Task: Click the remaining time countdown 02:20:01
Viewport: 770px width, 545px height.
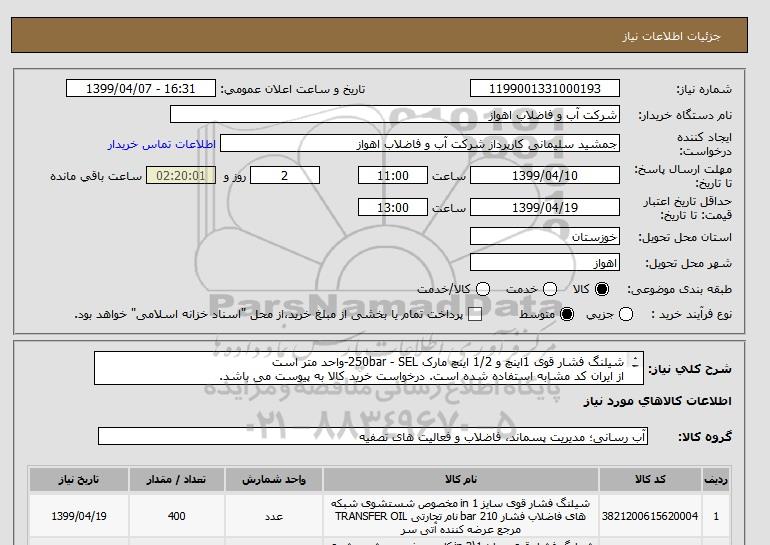Action: click(181, 175)
